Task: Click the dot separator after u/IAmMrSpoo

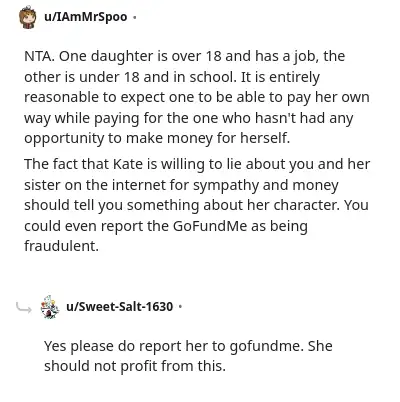Action: pos(134,17)
